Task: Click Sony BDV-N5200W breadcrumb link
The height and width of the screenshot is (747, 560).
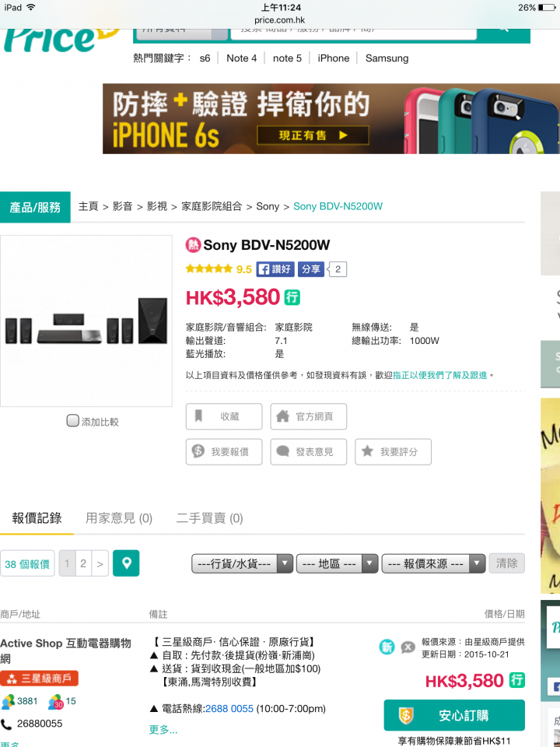Action: (x=338, y=206)
